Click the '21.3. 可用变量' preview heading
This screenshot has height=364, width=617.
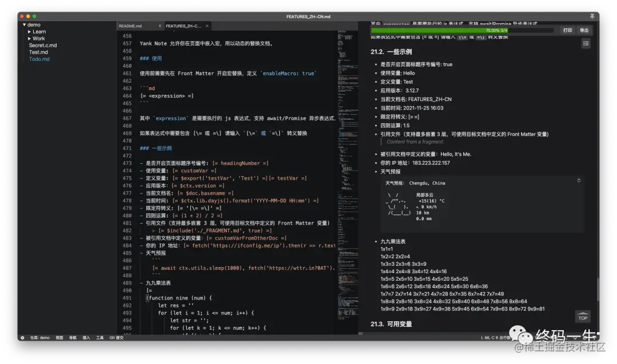391,324
